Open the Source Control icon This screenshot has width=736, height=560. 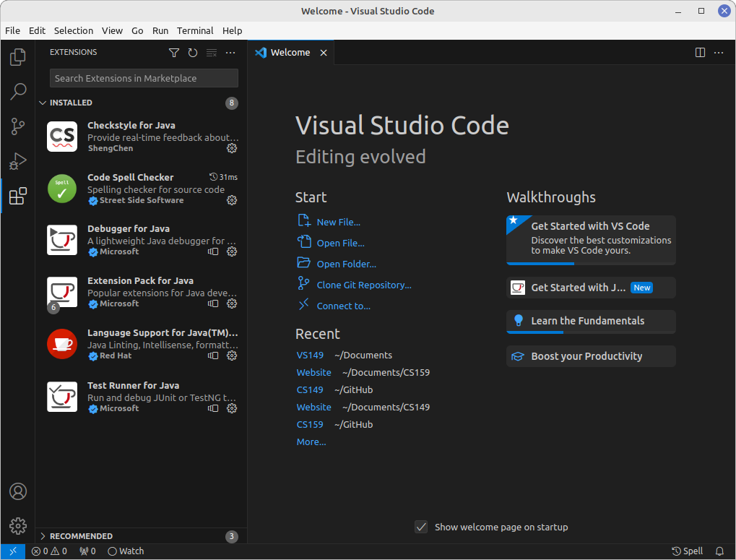point(17,126)
